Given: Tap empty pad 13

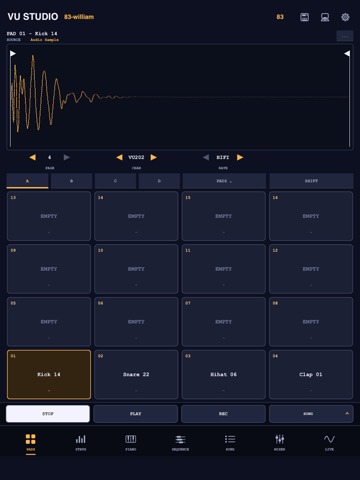Looking at the screenshot, I should [49, 216].
